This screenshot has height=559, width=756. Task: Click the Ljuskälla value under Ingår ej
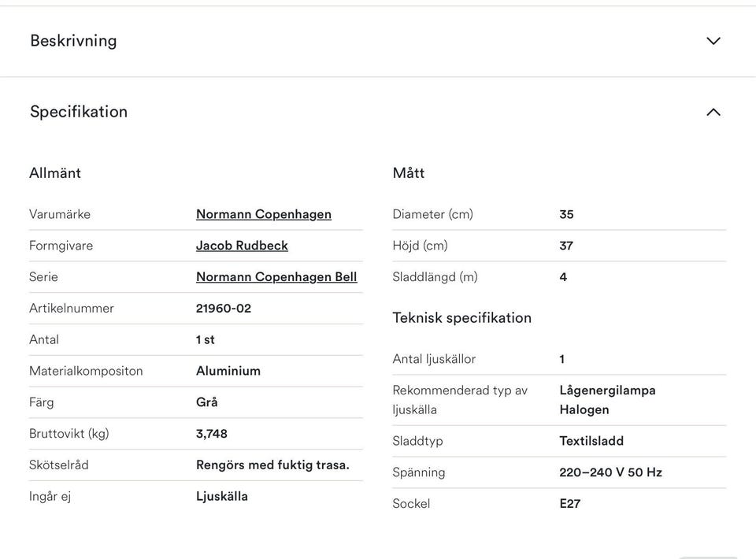click(222, 497)
